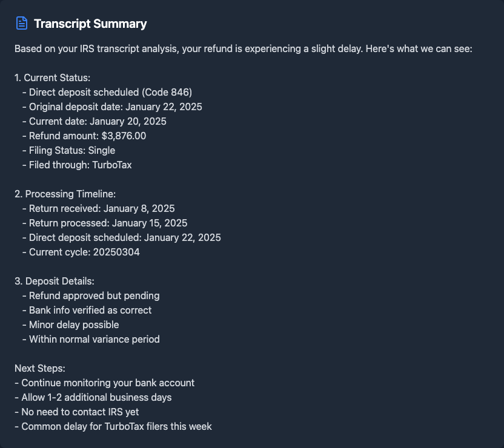Select the Current Status section heading
This screenshot has height=448, width=504.
[53, 77]
